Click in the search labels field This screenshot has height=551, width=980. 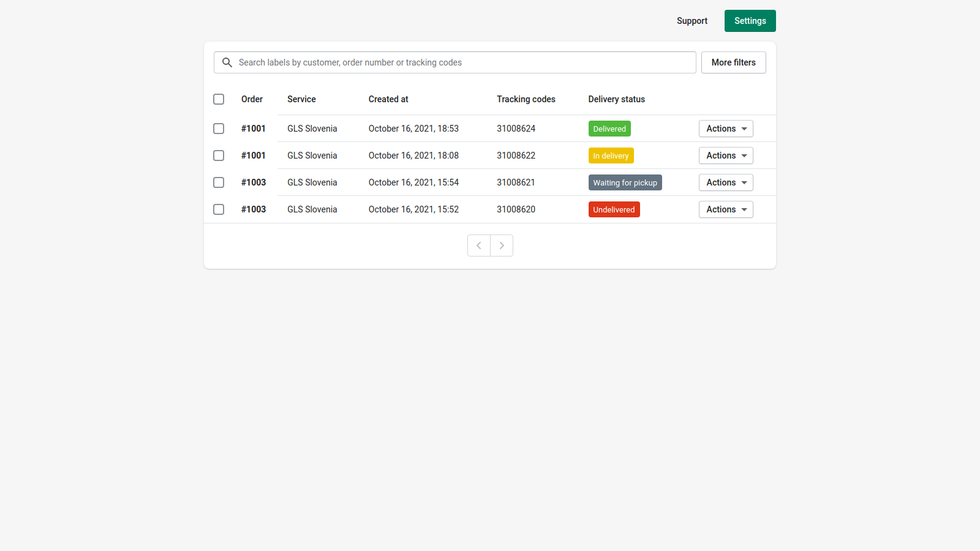click(429, 62)
